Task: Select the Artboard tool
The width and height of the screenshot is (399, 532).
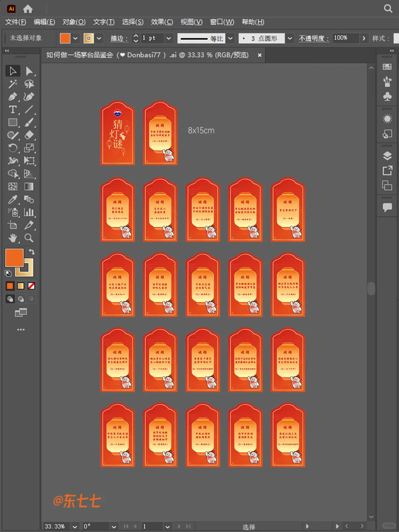Action: pos(13,225)
